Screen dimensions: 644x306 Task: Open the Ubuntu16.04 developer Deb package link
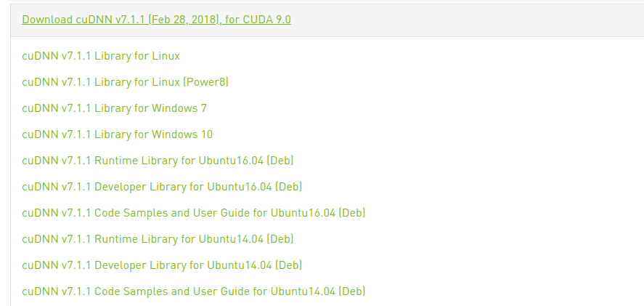click(162, 187)
